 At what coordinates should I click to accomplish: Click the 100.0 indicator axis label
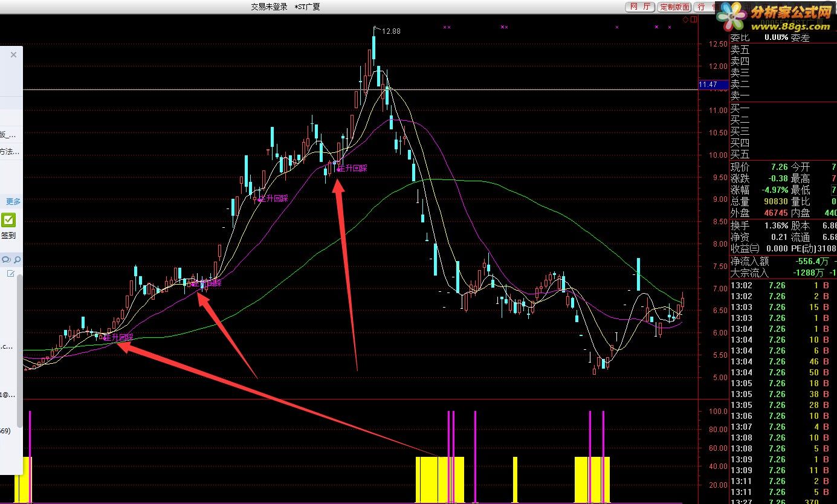tap(719, 412)
